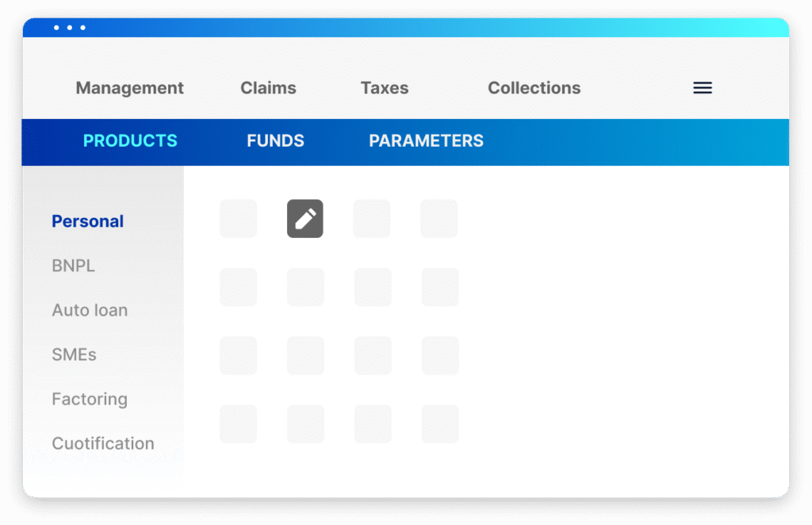Open the Management menu item

129,88
